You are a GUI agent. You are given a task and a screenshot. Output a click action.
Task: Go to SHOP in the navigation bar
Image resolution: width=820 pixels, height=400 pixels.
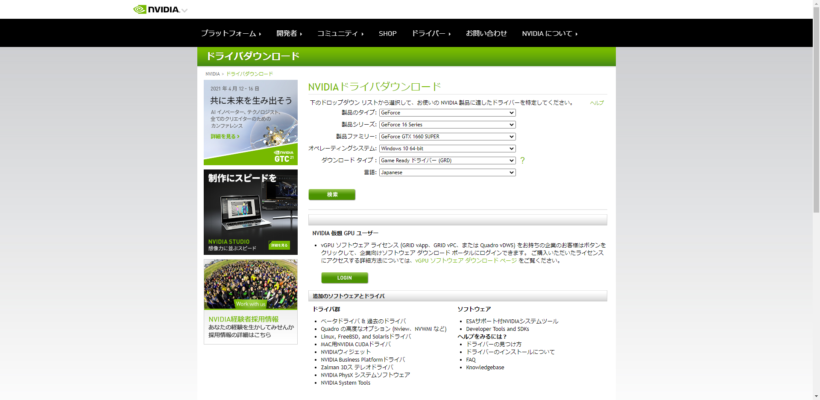click(387, 33)
